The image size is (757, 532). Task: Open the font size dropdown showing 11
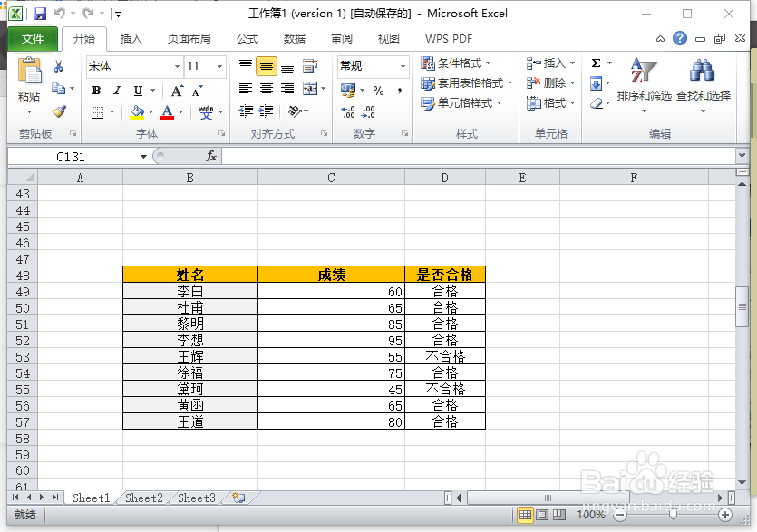click(199, 66)
